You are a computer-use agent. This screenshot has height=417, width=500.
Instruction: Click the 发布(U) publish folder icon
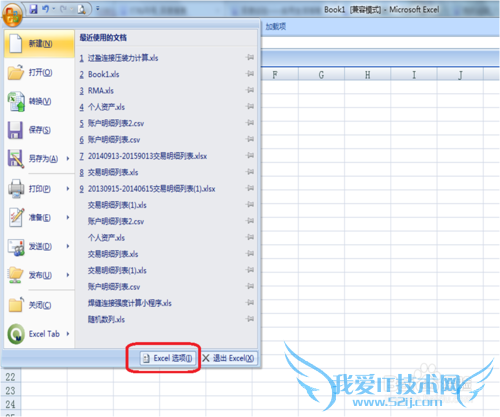coord(16,275)
